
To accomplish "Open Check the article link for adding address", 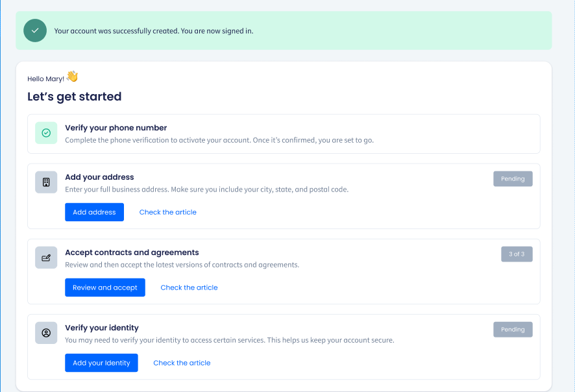I will point(167,212).
